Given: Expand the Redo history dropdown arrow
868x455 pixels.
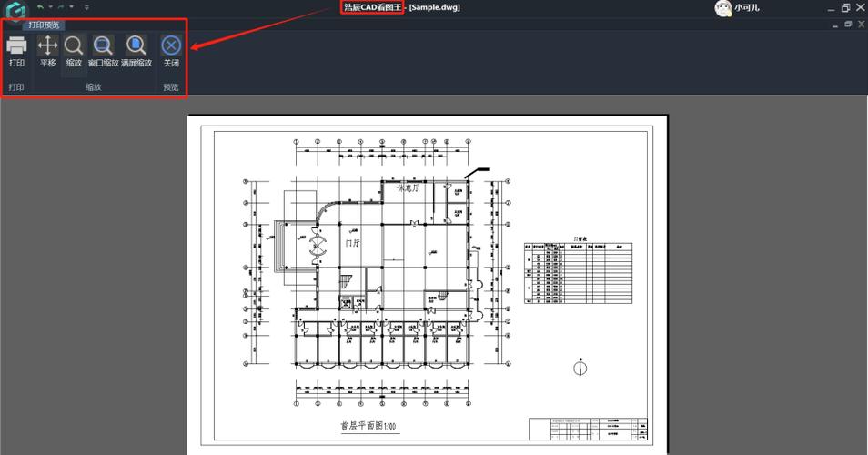Looking at the screenshot, I should pyautogui.click(x=72, y=7).
